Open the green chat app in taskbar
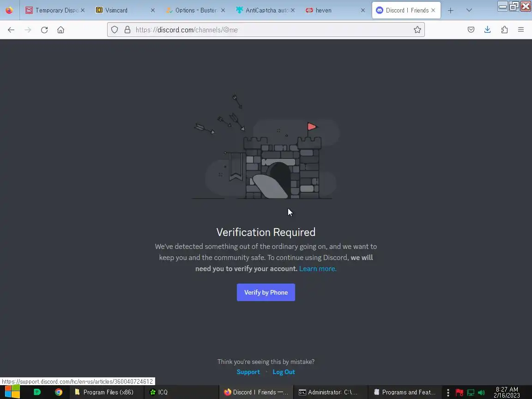 tap(37, 392)
